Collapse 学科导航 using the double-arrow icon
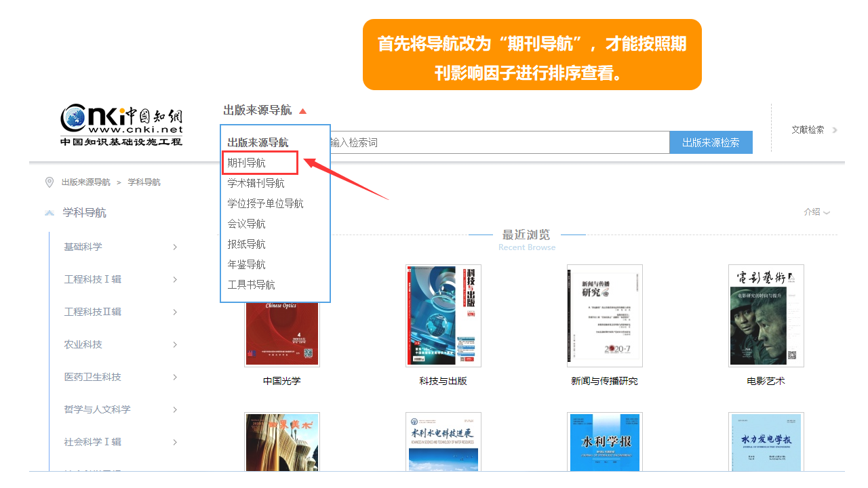This screenshot has width=868, height=488. point(50,213)
